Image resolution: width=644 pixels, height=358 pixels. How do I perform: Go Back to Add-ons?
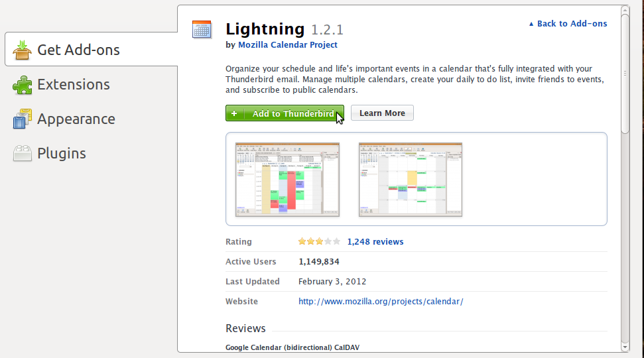click(568, 24)
